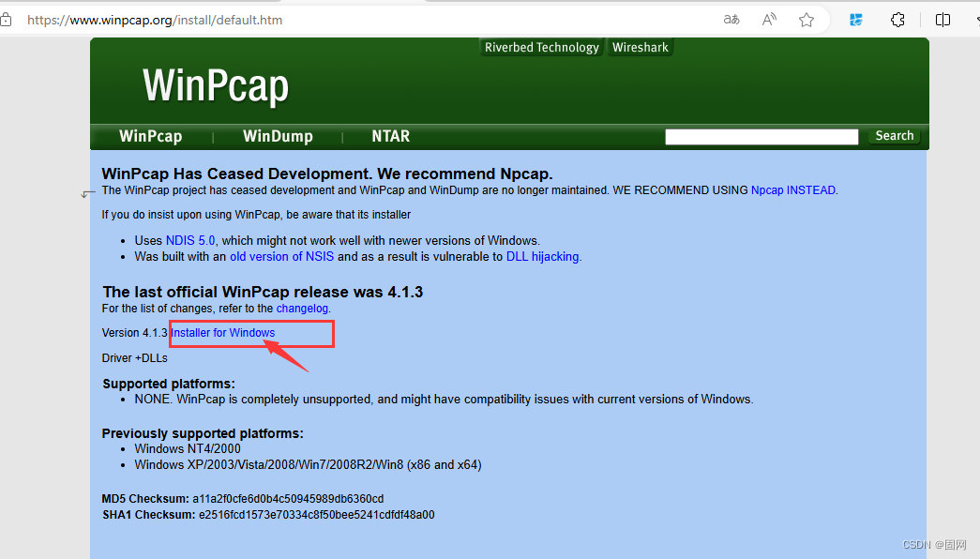Viewport: 980px width, 559px height.
Task: Select NTAR in the navigation bar
Action: pyautogui.click(x=391, y=136)
